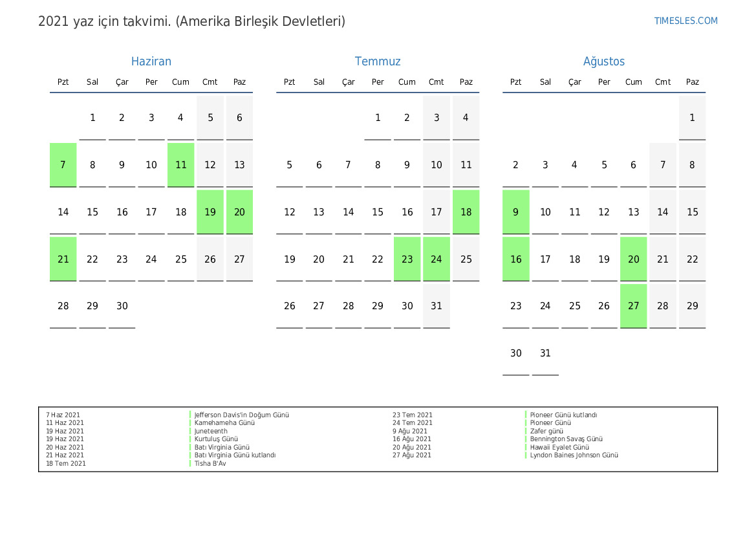
Task: Select highlighted 9 in Ağustos calendar
Action: click(x=516, y=212)
